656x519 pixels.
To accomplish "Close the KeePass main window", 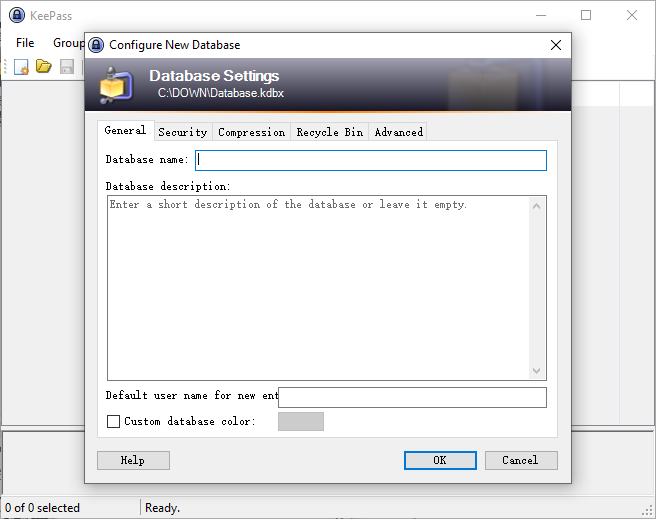I will [632, 15].
